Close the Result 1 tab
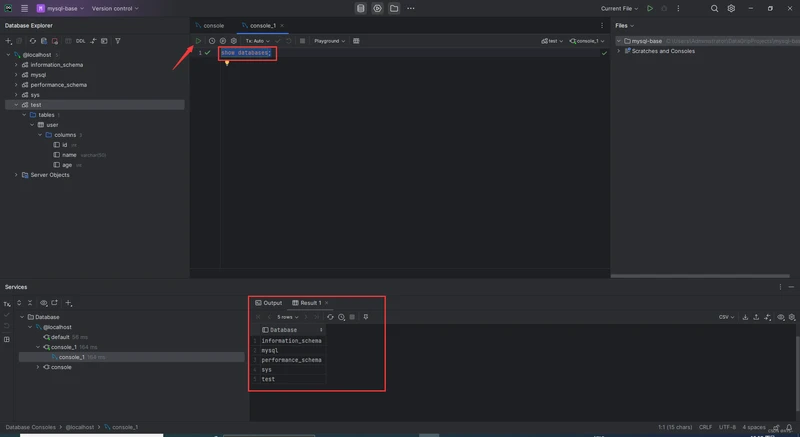Screen dimensions: 800x437 click(327, 303)
